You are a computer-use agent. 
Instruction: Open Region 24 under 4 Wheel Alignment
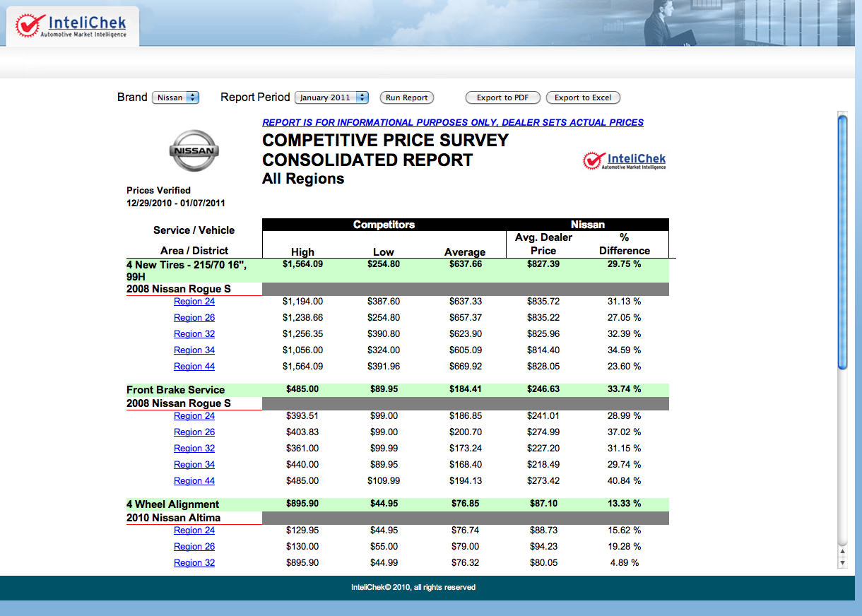point(194,531)
